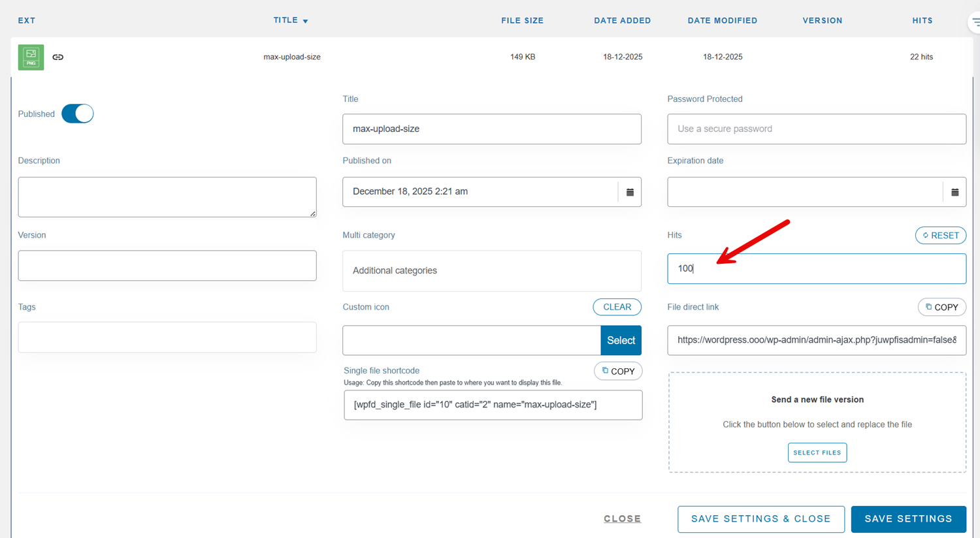Open the Published on calendar picker icon
Image resolution: width=980 pixels, height=538 pixels.
tap(630, 192)
